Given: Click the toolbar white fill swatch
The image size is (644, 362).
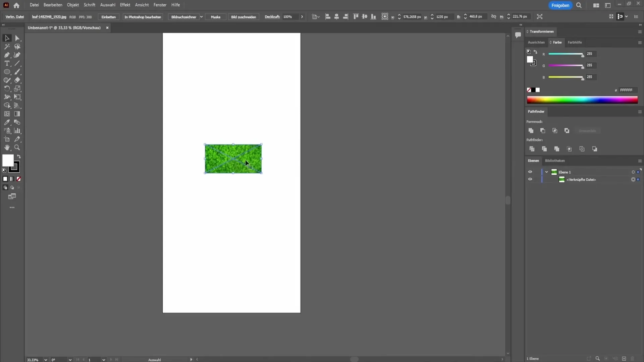Looking at the screenshot, I should (x=8, y=161).
